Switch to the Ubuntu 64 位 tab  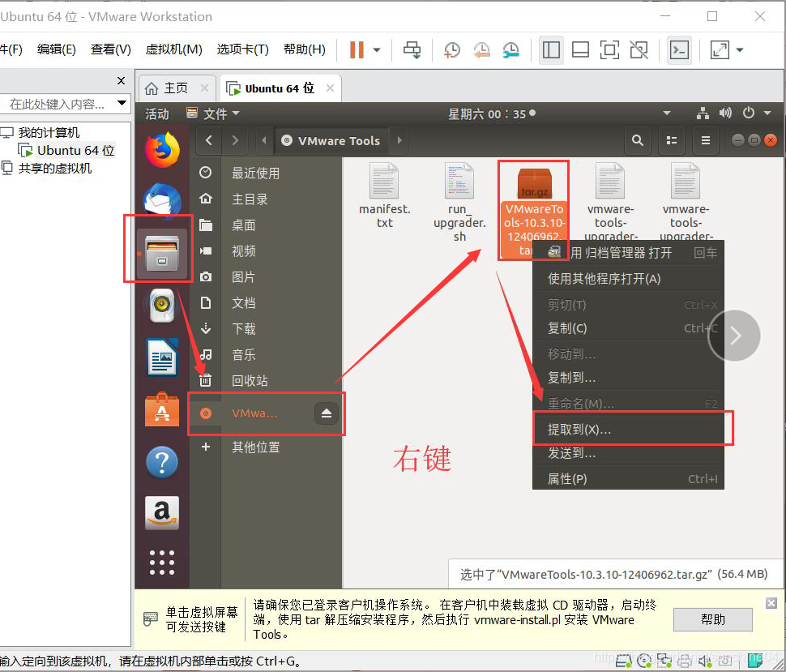coord(280,88)
